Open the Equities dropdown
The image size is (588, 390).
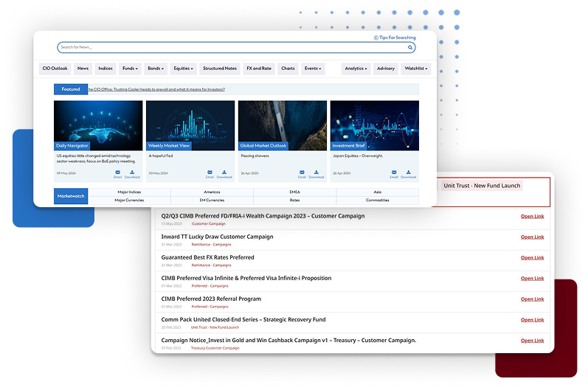tap(184, 69)
